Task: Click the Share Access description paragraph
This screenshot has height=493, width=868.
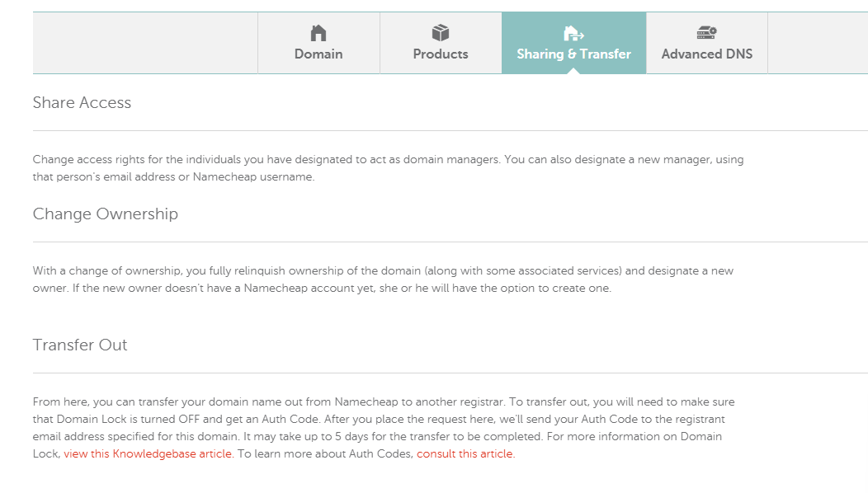Action: click(x=388, y=168)
